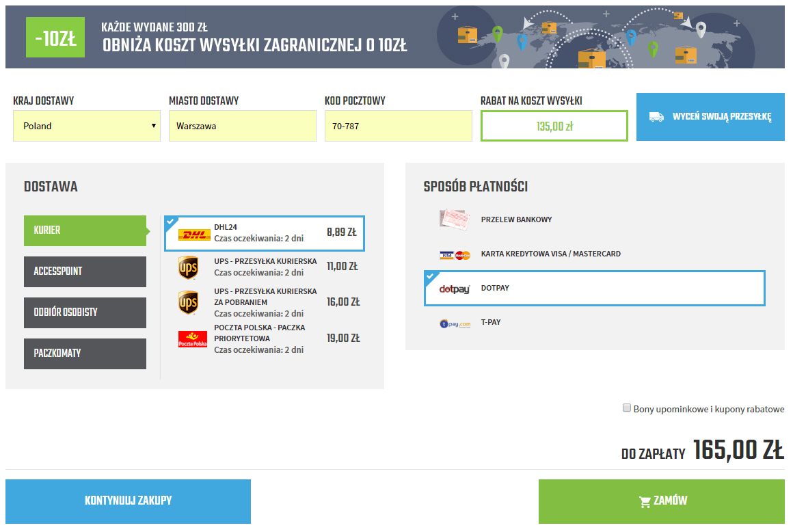Click the world map illustration in banner
This screenshot has width=793, height=532.
597,38
